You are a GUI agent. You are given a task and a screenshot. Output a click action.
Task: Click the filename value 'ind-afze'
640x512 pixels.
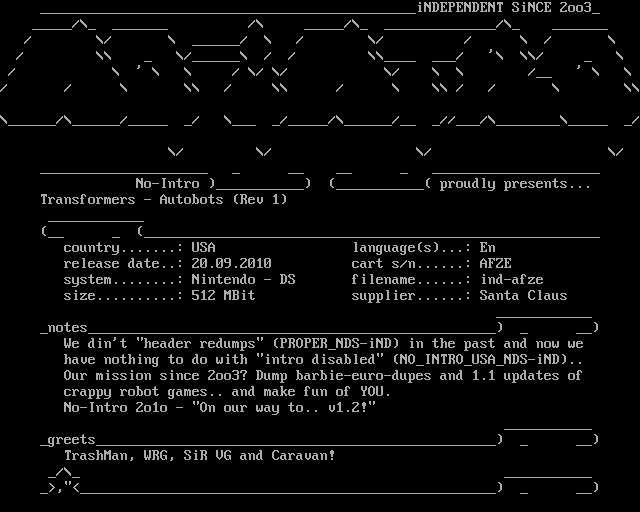point(511,279)
